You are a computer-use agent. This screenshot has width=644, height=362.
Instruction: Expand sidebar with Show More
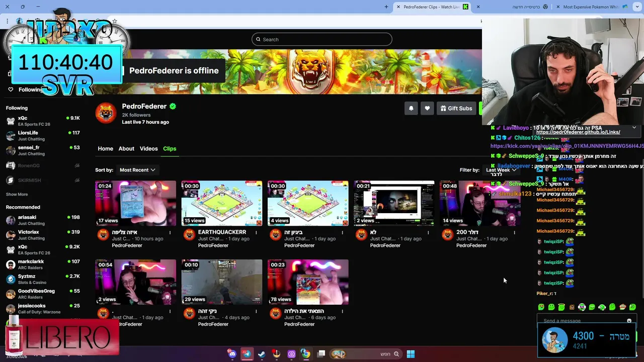click(17, 194)
